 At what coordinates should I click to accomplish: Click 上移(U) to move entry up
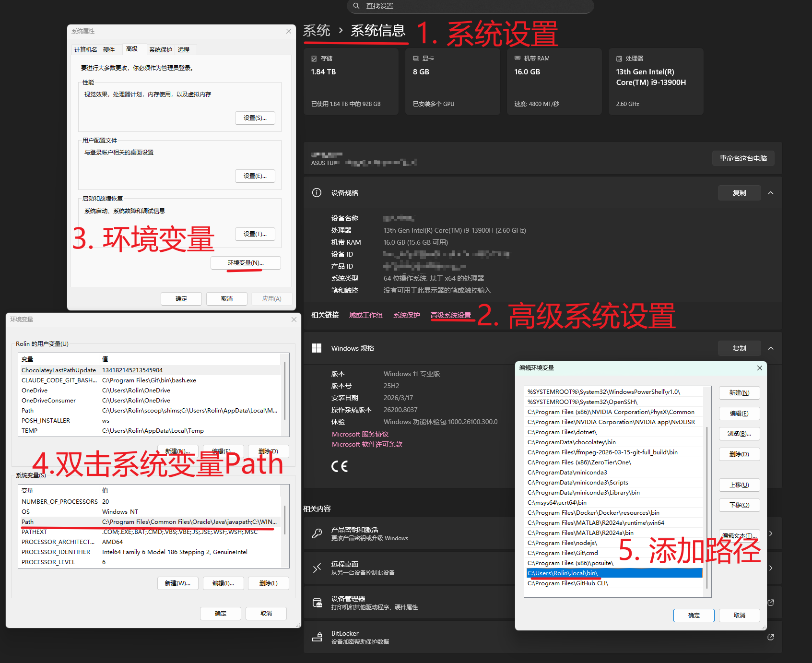click(740, 485)
